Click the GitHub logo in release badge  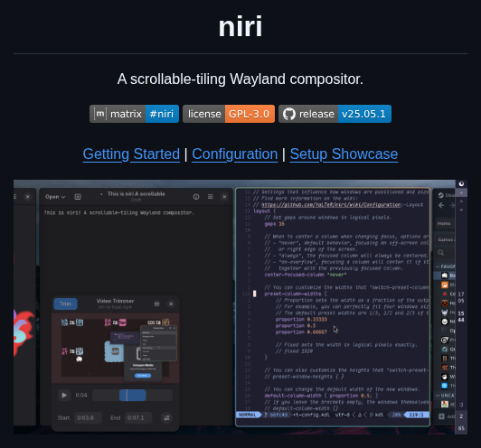(289, 114)
